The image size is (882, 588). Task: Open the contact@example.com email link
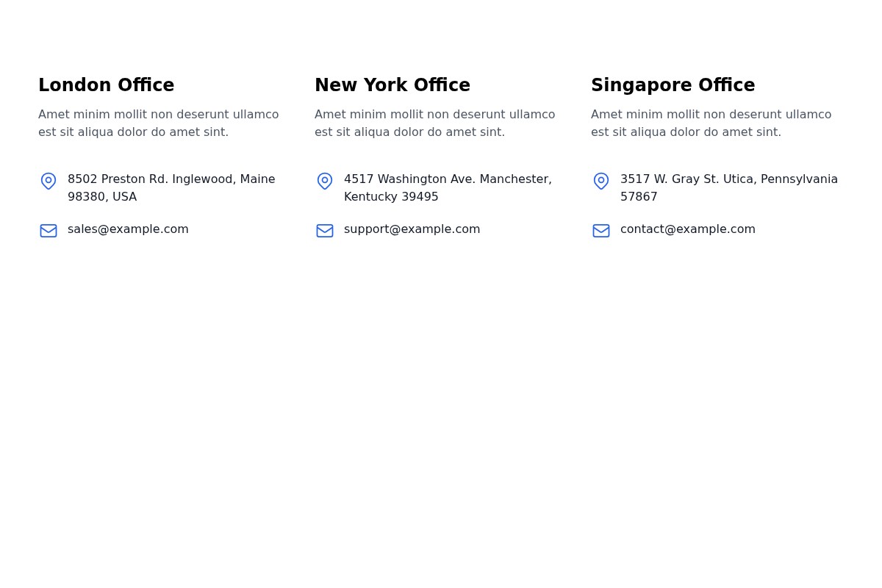pyautogui.click(x=687, y=230)
